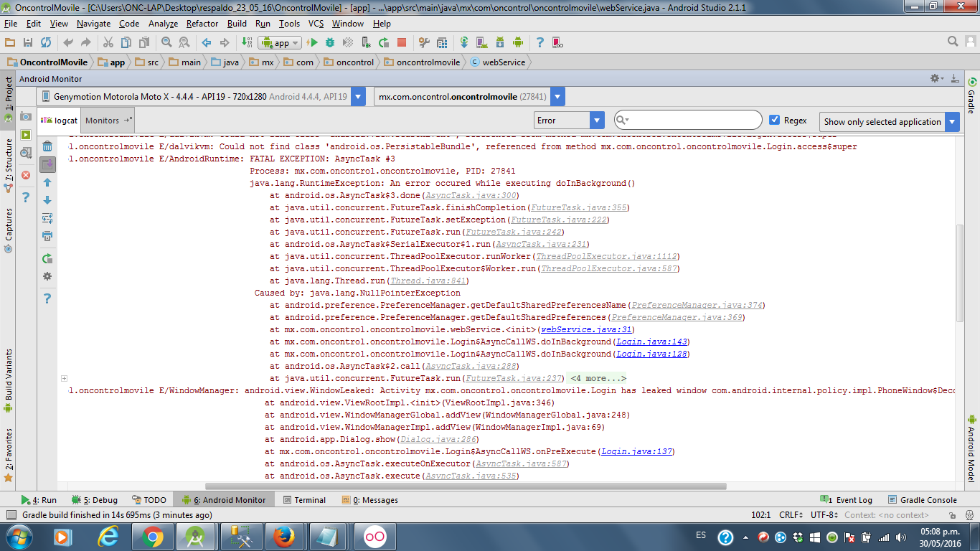The height and width of the screenshot is (551, 980).
Task: Click the Find magnifier icon
Action: 166,43
